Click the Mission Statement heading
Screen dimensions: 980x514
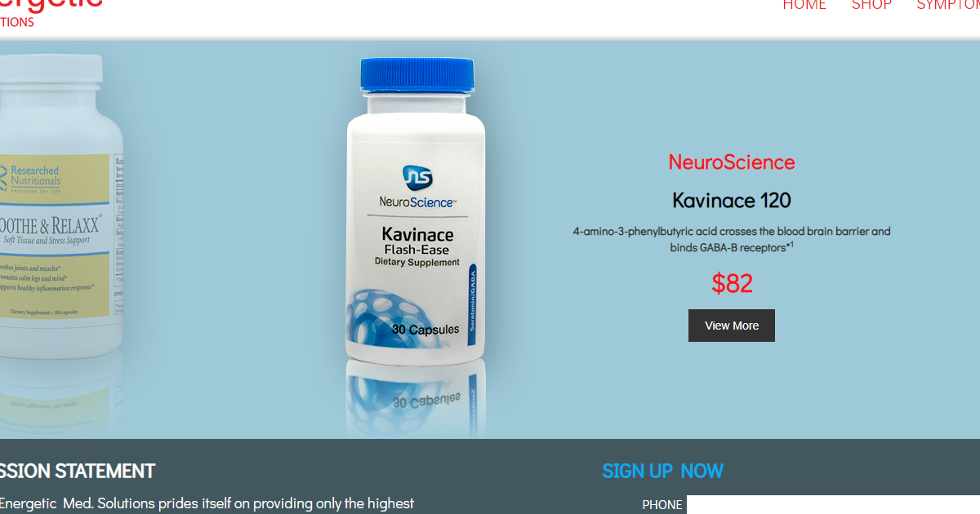click(x=77, y=471)
